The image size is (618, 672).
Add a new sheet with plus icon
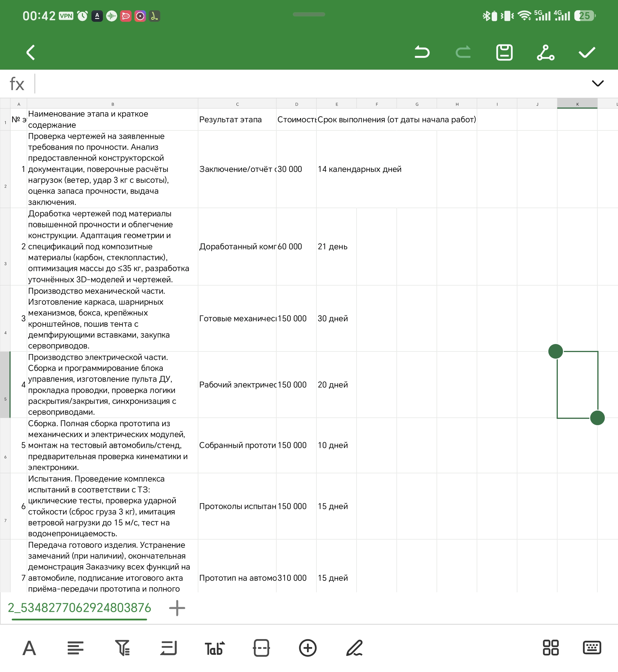click(177, 608)
